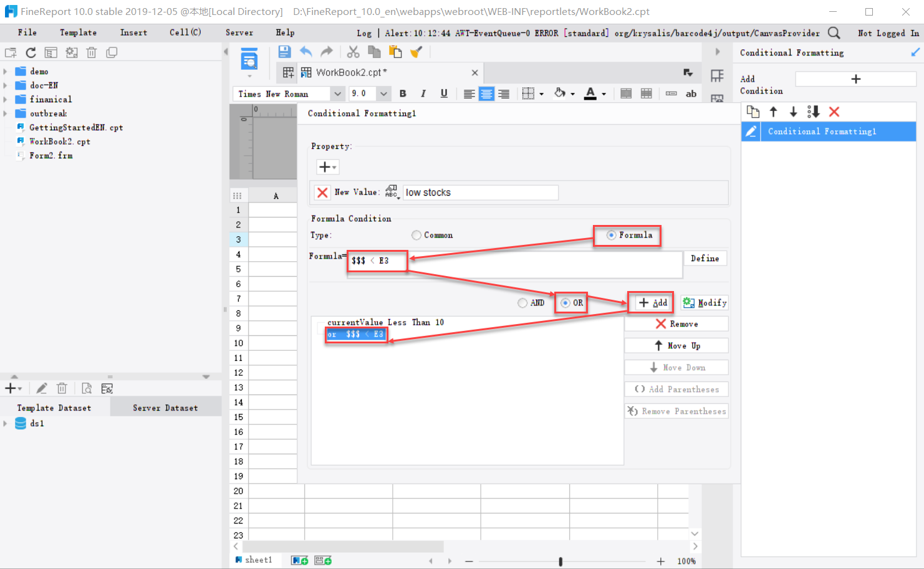924x569 pixels.
Task: Click the Cut scissors icon
Action: [353, 52]
